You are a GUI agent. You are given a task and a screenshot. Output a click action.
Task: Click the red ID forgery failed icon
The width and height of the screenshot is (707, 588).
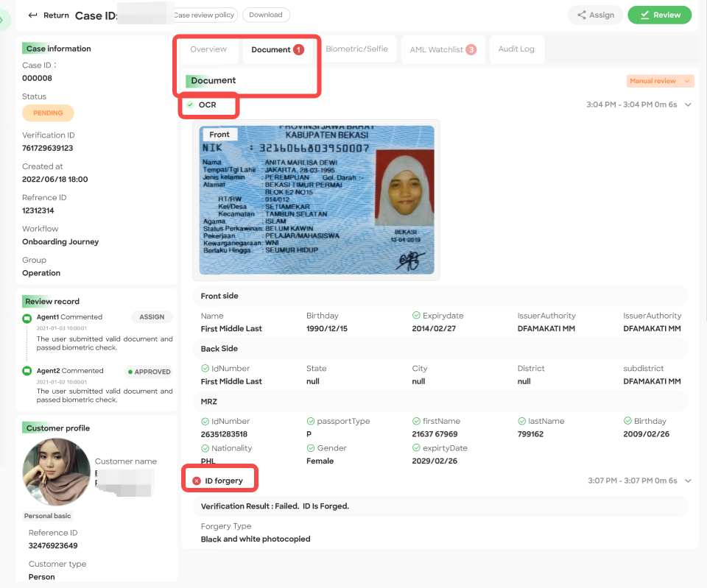tap(197, 481)
